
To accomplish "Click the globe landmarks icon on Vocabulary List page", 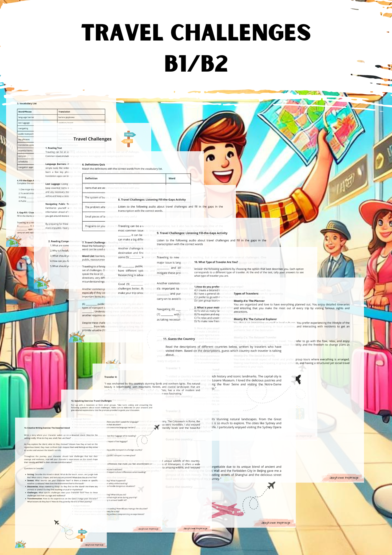I will (x=13, y=241).
